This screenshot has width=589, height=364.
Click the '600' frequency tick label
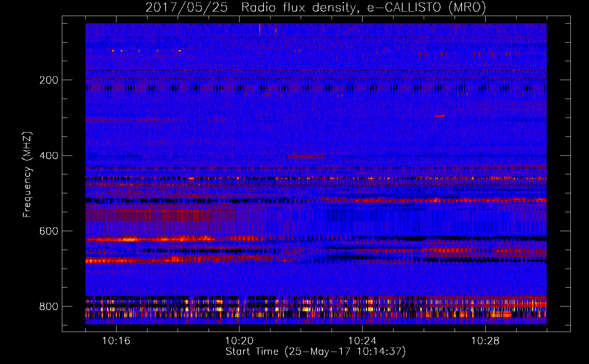(49, 232)
